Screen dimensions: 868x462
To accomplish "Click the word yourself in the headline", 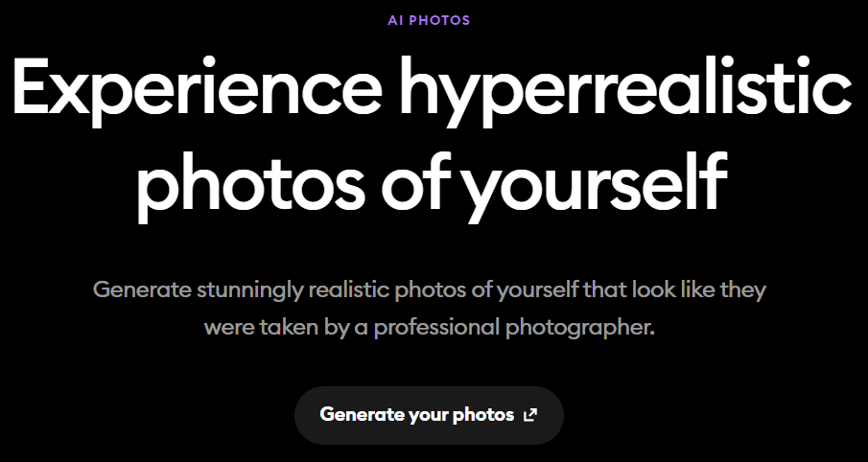I will click(594, 185).
